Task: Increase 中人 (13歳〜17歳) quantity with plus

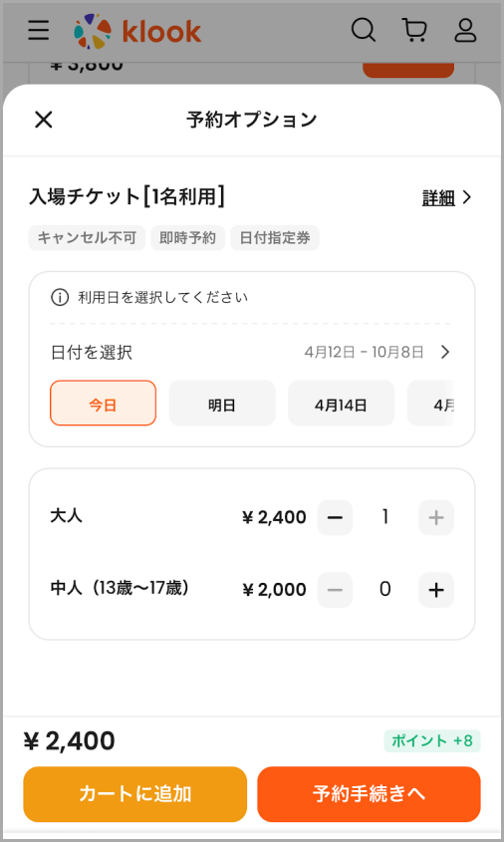Action: coord(436,590)
